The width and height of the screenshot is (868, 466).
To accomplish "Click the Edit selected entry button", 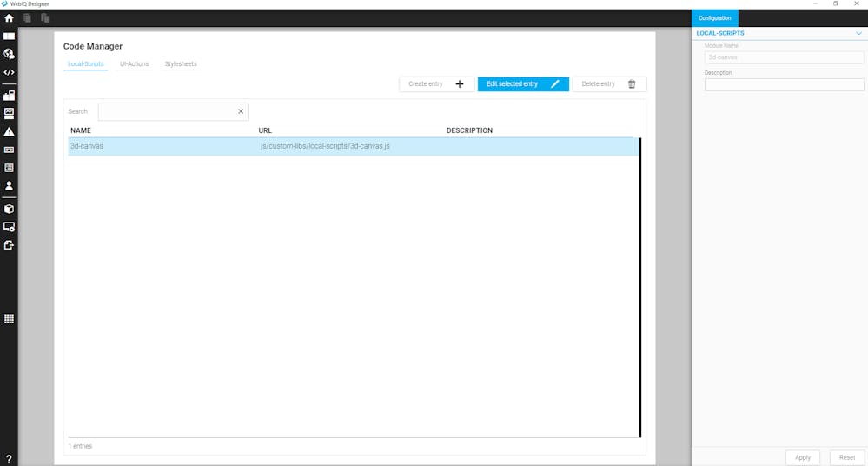I will click(523, 83).
